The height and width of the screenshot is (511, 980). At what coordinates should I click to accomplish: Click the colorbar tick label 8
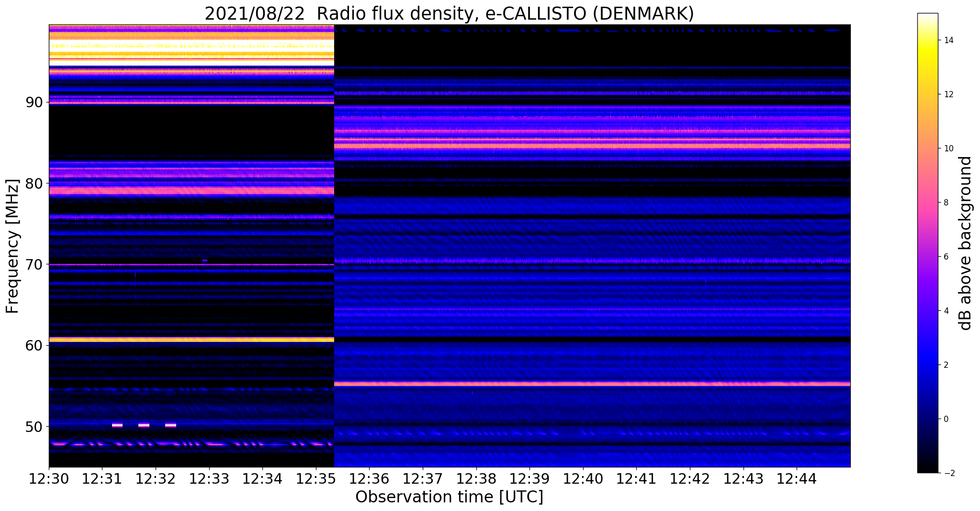coord(946,203)
